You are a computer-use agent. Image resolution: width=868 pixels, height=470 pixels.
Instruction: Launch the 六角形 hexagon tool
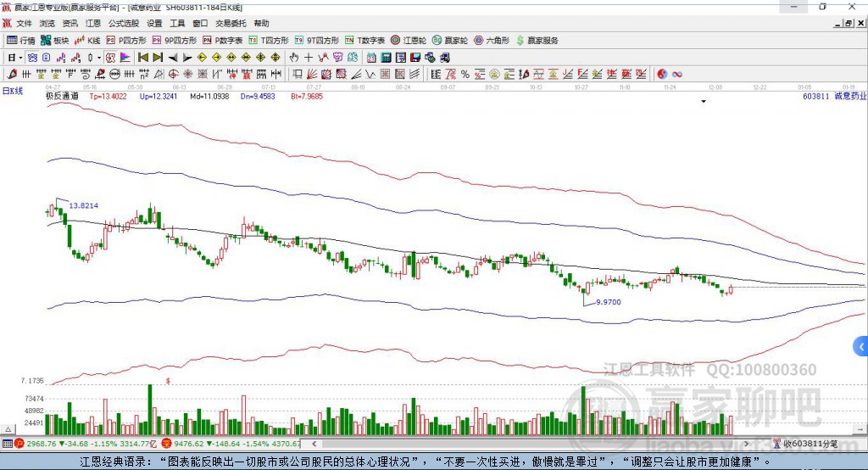(492, 40)
